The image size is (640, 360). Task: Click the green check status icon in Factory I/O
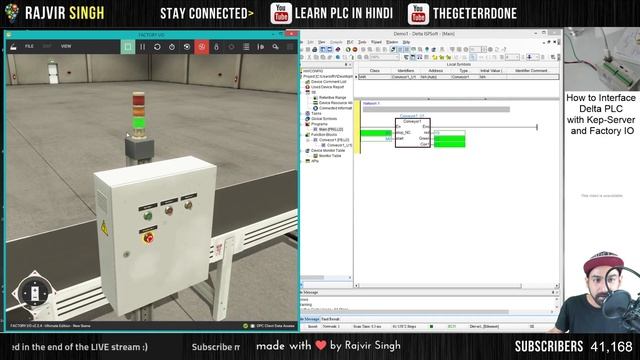tap(245, 326)
